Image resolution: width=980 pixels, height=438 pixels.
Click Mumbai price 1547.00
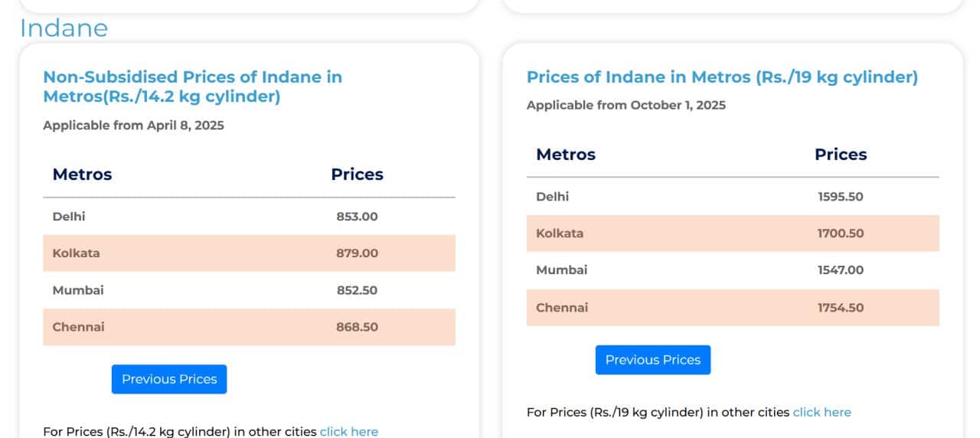pos(840,270)
